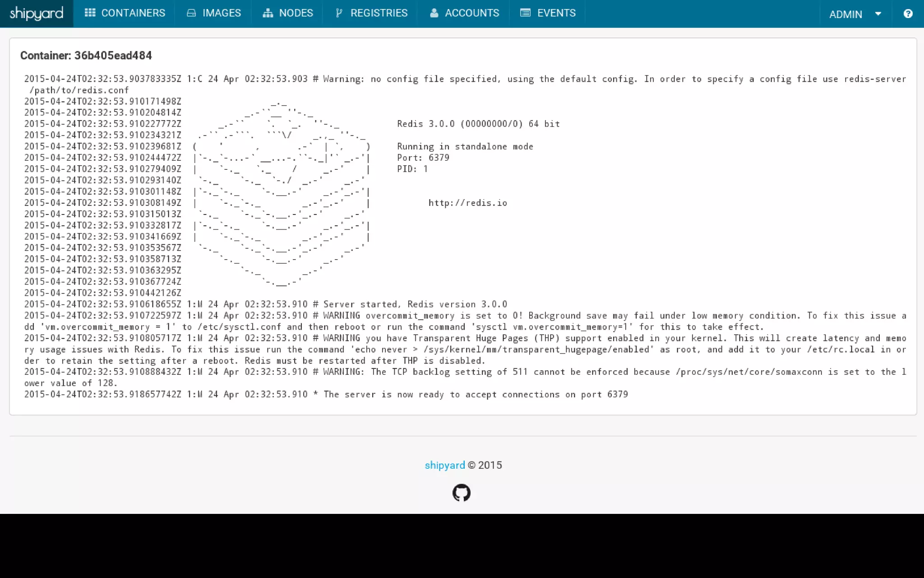The height and width of the screenshot is (578, 924).
Task: Open the Nodes section
Action: (x=288, y=13)
